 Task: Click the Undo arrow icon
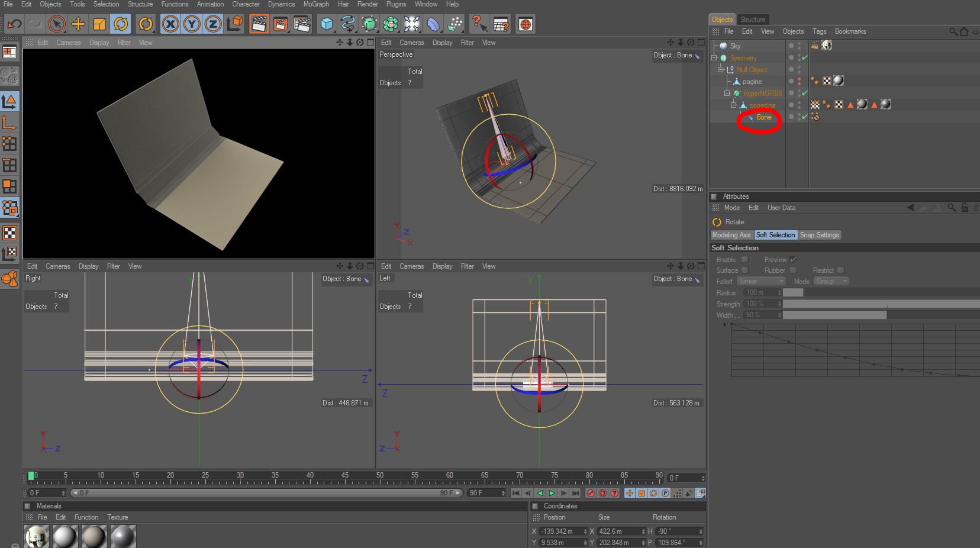(14, 24)
